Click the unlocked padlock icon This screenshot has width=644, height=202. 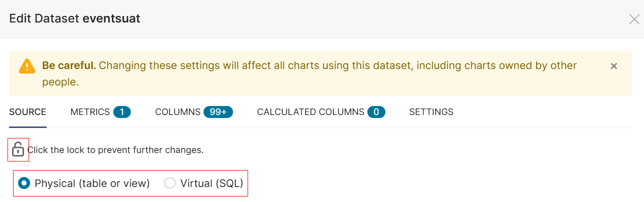tap(18, 149)
